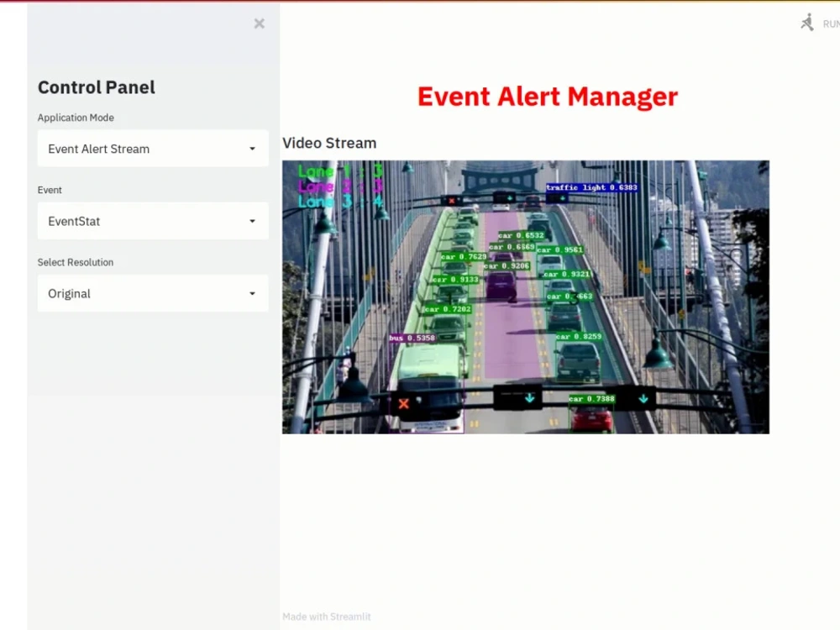Click the Application Mode label
The image size is (840, 630).
click(76, 118)
